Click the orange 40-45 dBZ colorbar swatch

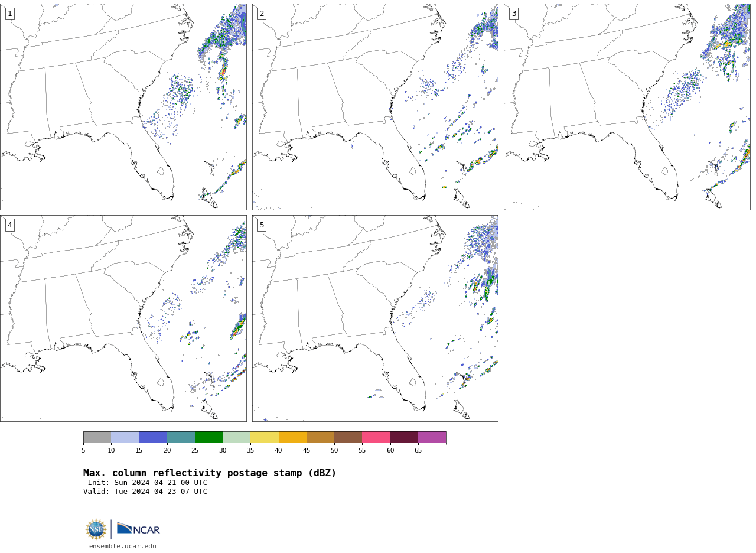click(x=292, y=437)
